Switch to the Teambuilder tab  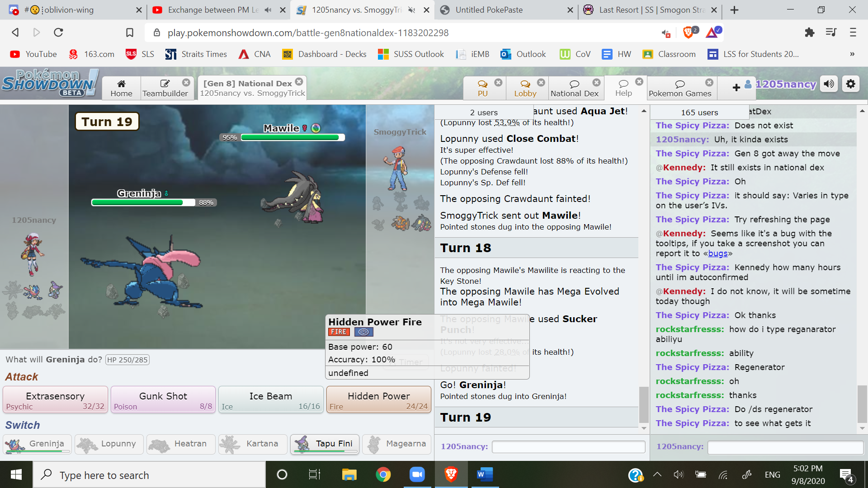[x=165, y=88]
